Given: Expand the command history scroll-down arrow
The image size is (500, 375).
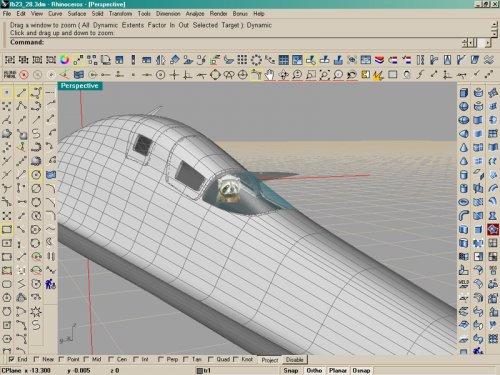Looking at the screenshot, I should 495,34.
